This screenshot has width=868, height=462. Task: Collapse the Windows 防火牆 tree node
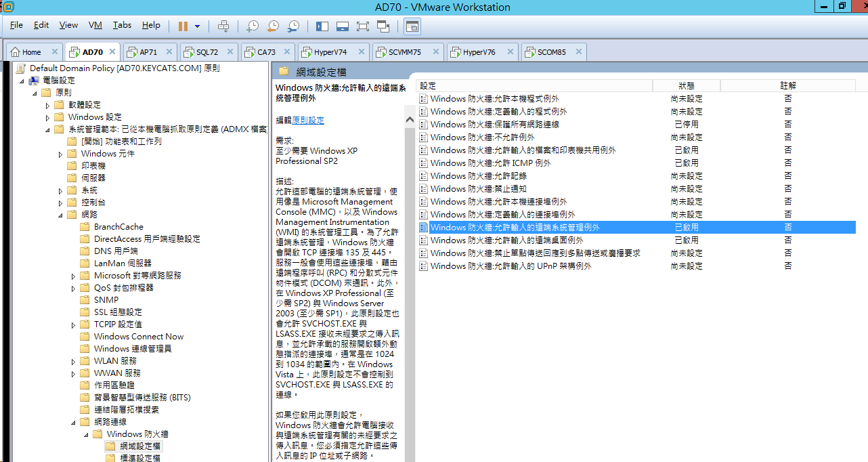coord(86,434)
